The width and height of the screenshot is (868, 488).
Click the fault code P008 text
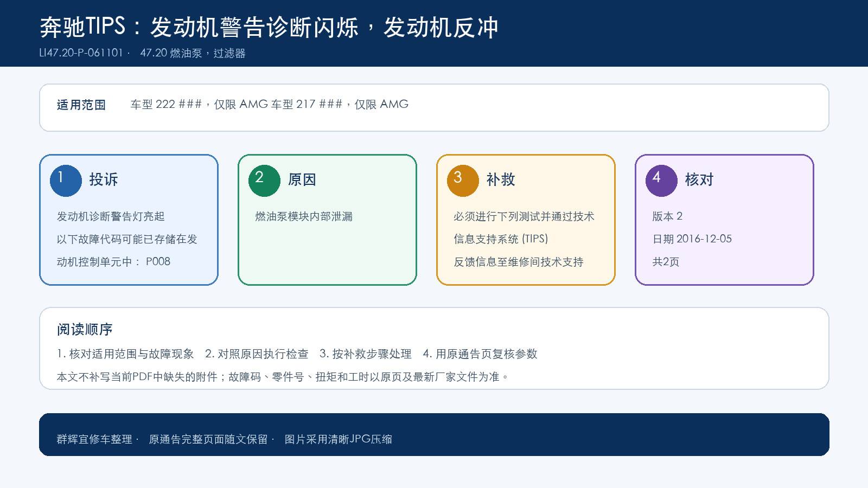pyautogui.click(x=158, y=261)
